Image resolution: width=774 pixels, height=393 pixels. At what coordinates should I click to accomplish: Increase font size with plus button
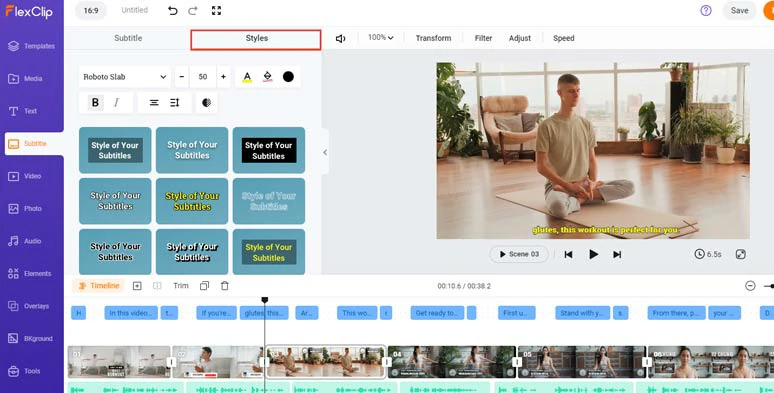pyautogui.click(x=224, y=77)
